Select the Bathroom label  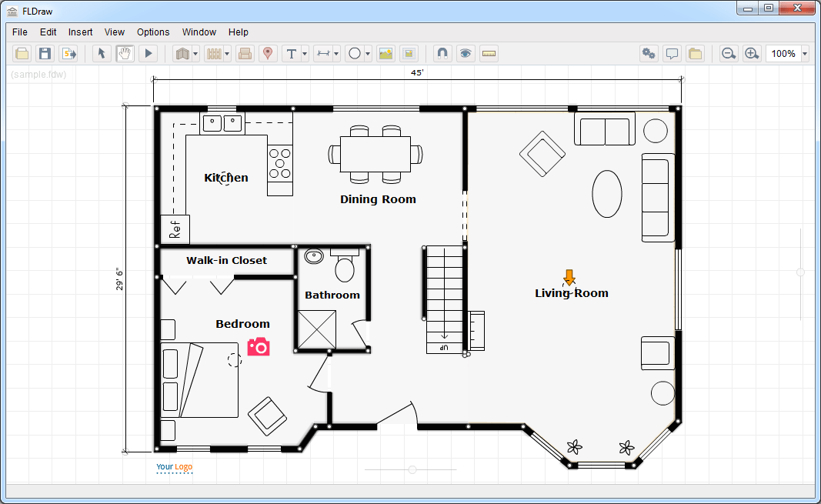coord(332,295)
